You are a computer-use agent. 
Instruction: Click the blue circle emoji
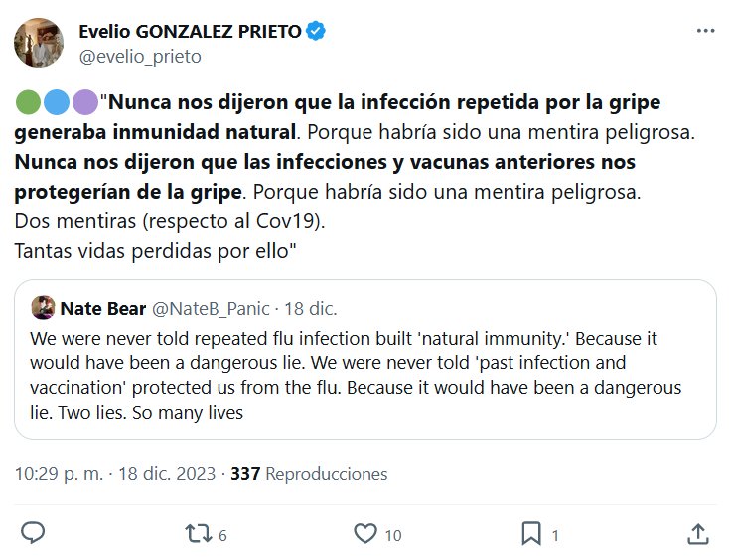58,102
